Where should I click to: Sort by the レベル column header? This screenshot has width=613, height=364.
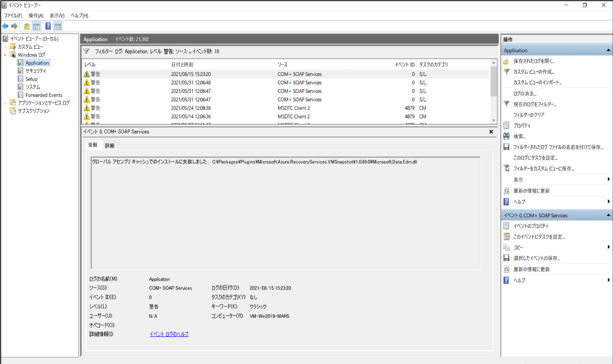point(125,64)
